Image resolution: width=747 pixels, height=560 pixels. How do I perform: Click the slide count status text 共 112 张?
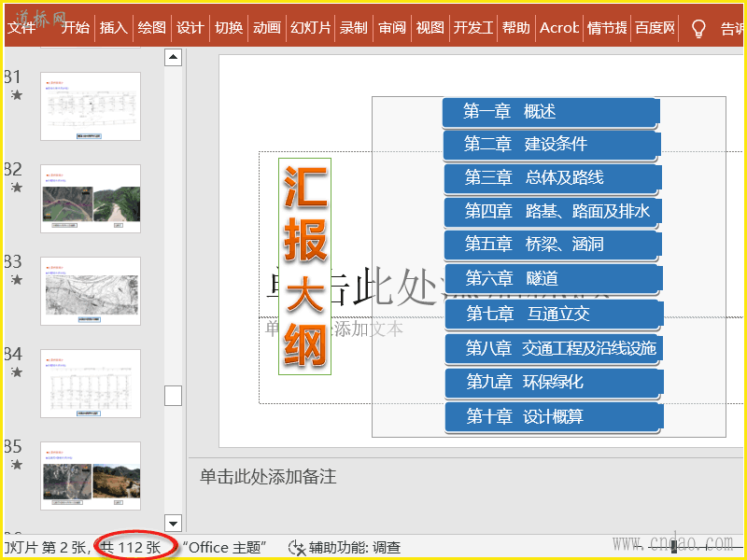(x=132, y=548)
